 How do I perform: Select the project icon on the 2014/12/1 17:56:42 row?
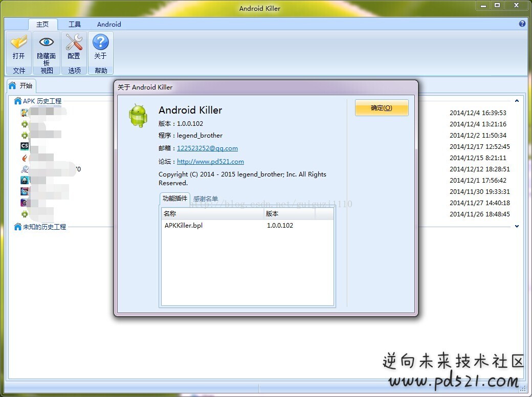[25, 180]
